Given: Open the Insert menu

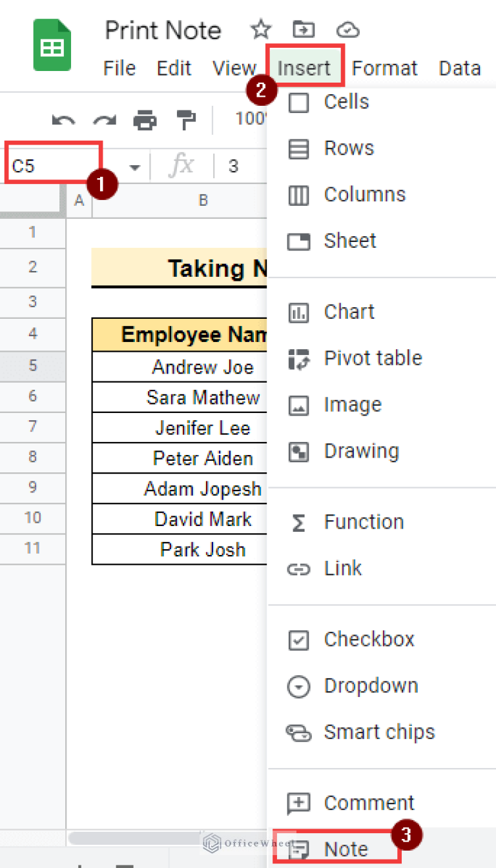Looking at the screenshot, I should tap(304, 68).
